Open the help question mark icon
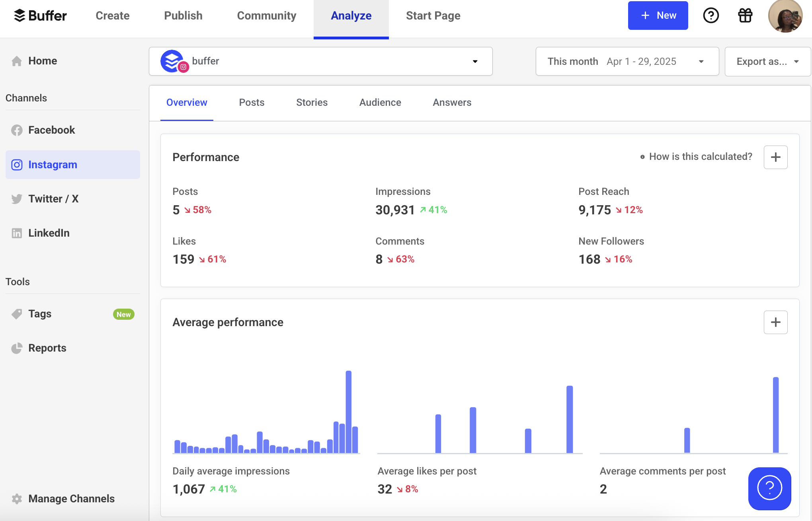812x521 pixels. (x=711, y=16)
